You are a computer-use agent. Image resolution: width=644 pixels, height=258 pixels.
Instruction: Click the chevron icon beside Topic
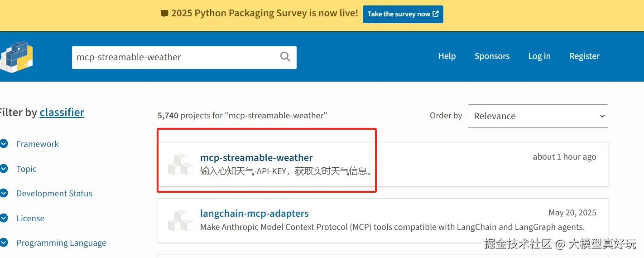[x=4, y=169]
